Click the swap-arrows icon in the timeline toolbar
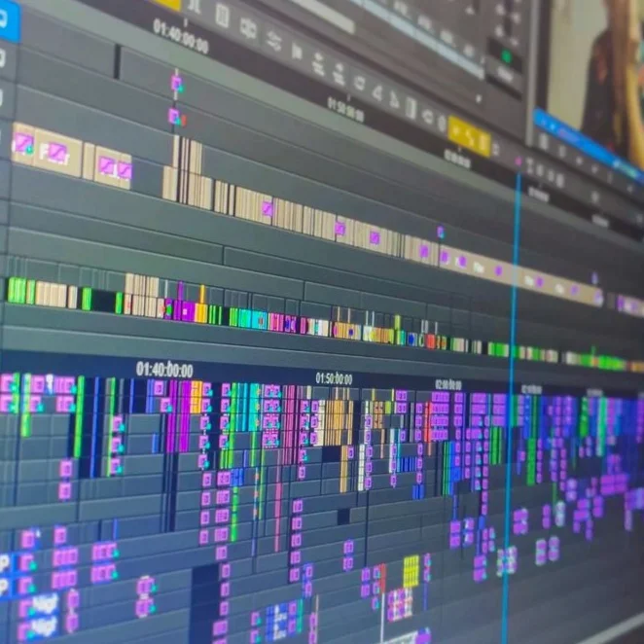 tap(273, 41)
